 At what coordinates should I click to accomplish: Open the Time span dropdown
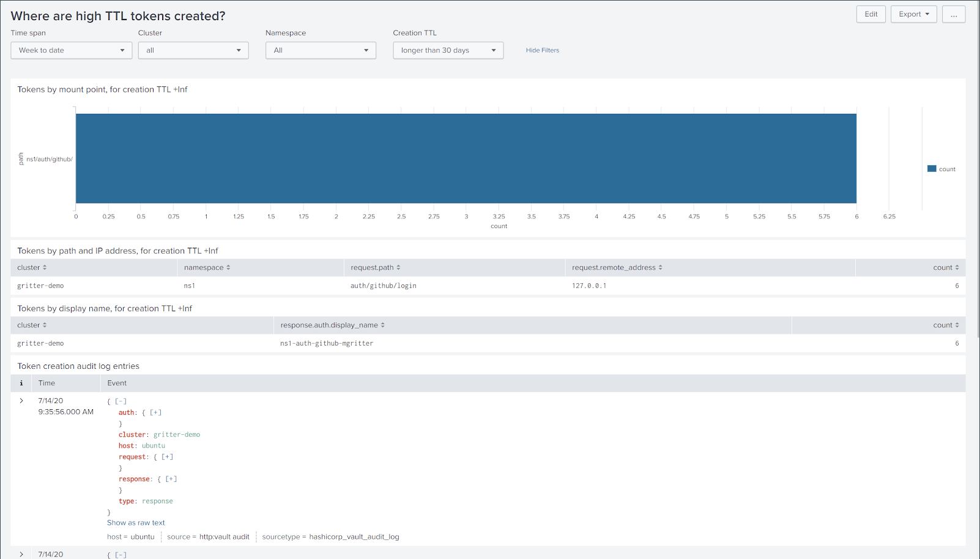[x=71, y=50]
